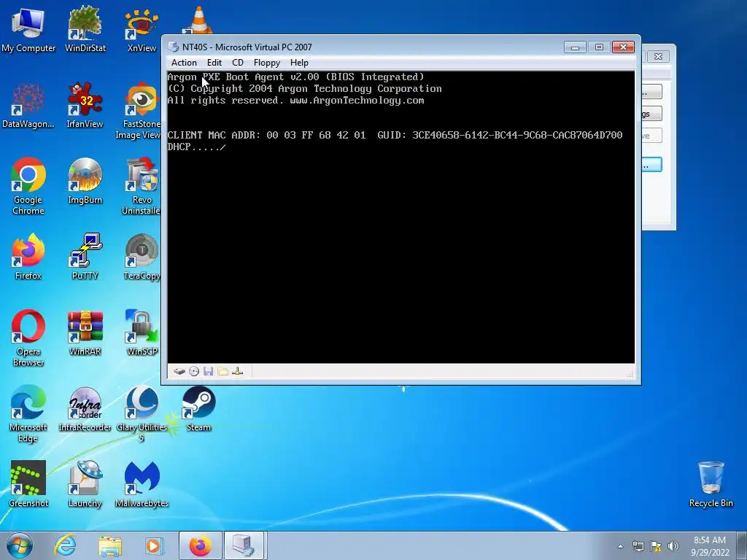Click the hard disk activity icon in Virtual PC status bar
Image resolution: width=747 pixels, height=560 pixels.
coord(179,371)
